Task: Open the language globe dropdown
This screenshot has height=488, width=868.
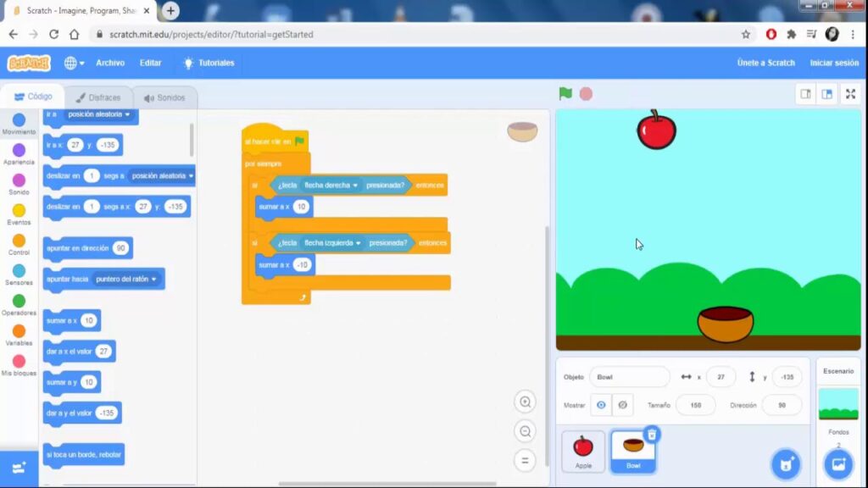Action: pos(73,63)
